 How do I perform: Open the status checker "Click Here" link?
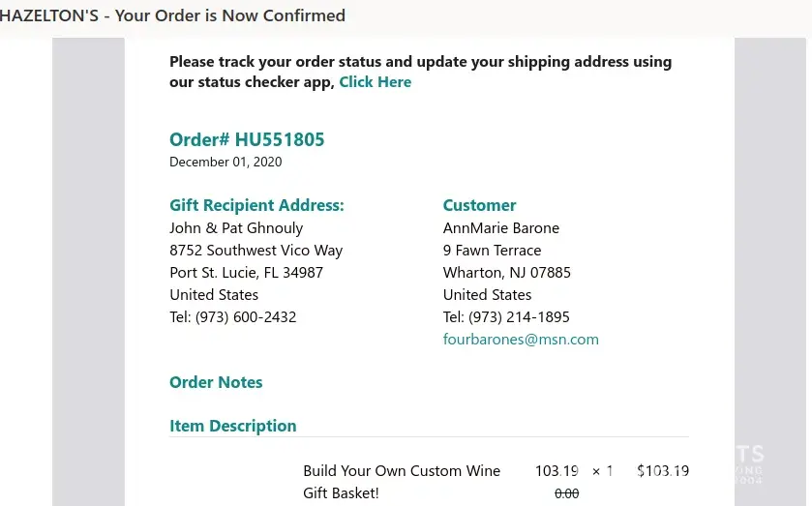click(375, 82)
